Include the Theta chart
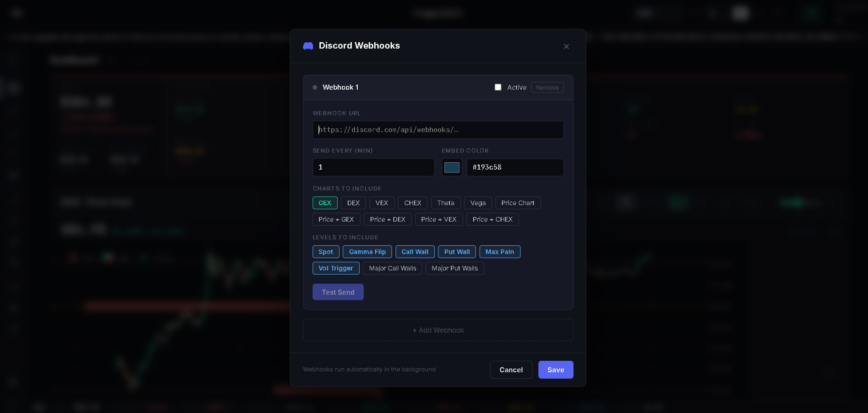The height and width of the screenshot is (413, 868). point(446,203)
